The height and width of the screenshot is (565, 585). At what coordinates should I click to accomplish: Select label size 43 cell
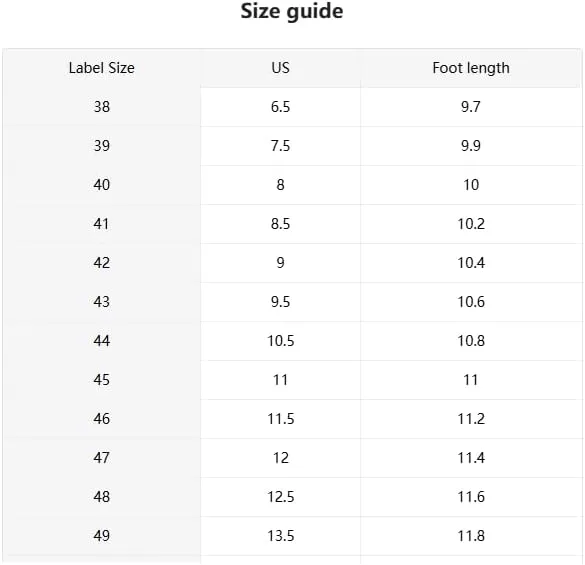pos(101,302)
